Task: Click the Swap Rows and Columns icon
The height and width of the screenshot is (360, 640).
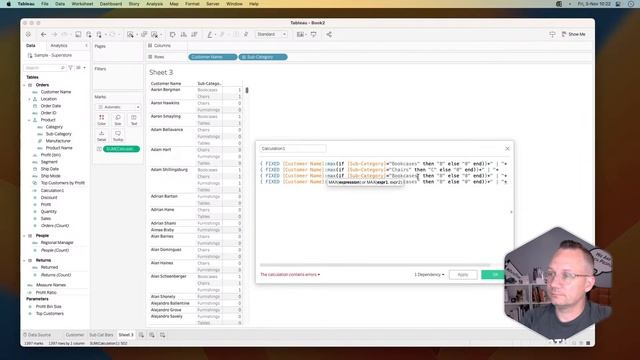Action: point(173,35)
